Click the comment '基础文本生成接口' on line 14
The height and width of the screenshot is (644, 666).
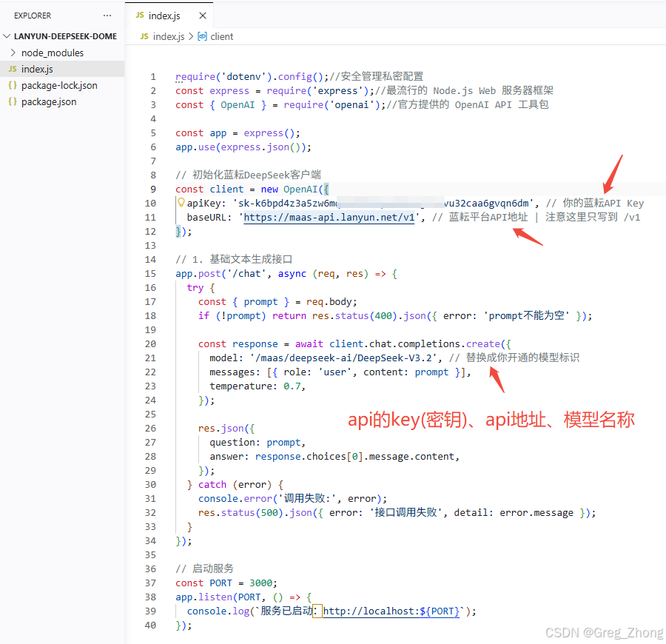tap(251, 259)
